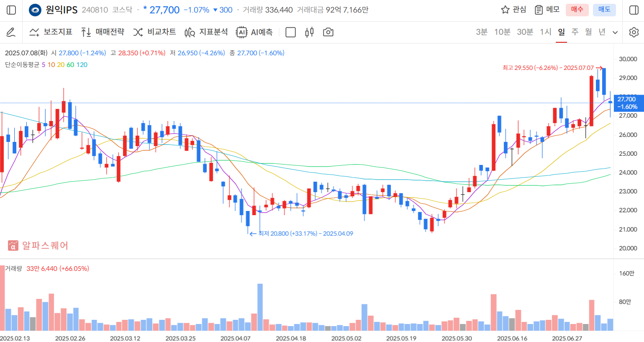The height and width of the screenshot is (342, 644).
Task: Switch to 월 monthly interval
Action: [x=588, y=32]
